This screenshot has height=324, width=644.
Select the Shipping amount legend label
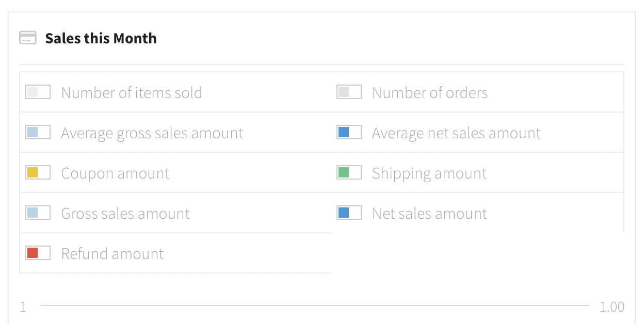tap(429, 173)
